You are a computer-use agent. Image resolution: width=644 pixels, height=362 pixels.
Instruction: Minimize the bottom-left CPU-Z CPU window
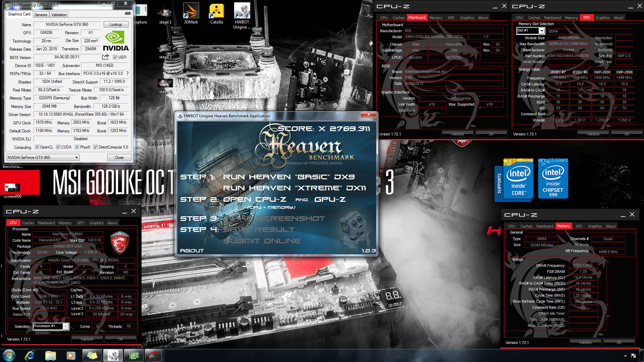(x=124, y=212)
